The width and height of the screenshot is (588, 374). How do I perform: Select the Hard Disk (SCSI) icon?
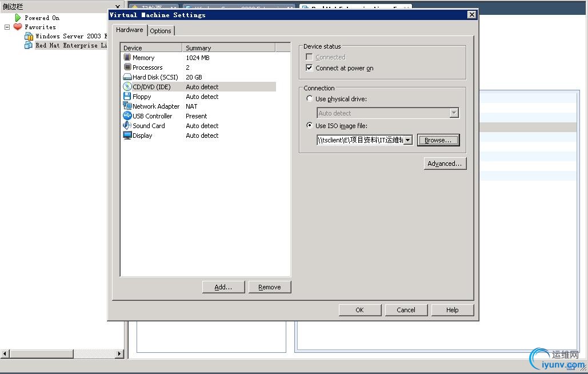pyautogui.click(x=127, y=77)
